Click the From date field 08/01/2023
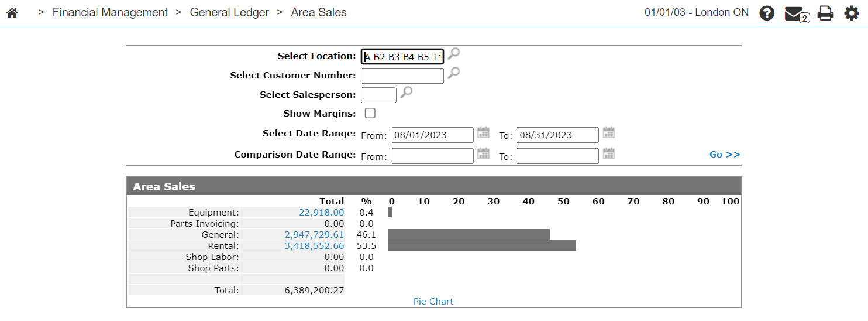 (432, 135)
